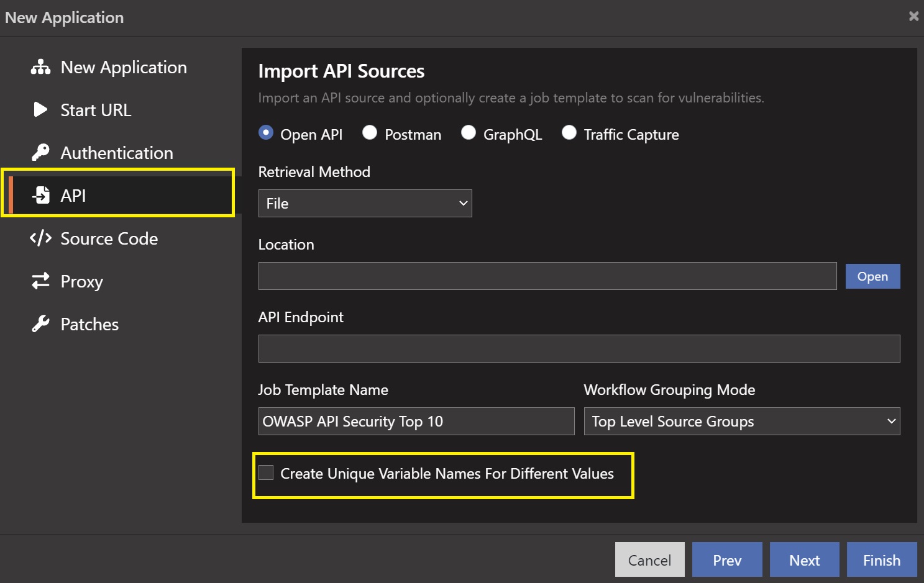Image resolution: width=924 pixels, height=583 pixels.
Task: Click the swap arrows icon for Proxy
Action: pos(40,281)
